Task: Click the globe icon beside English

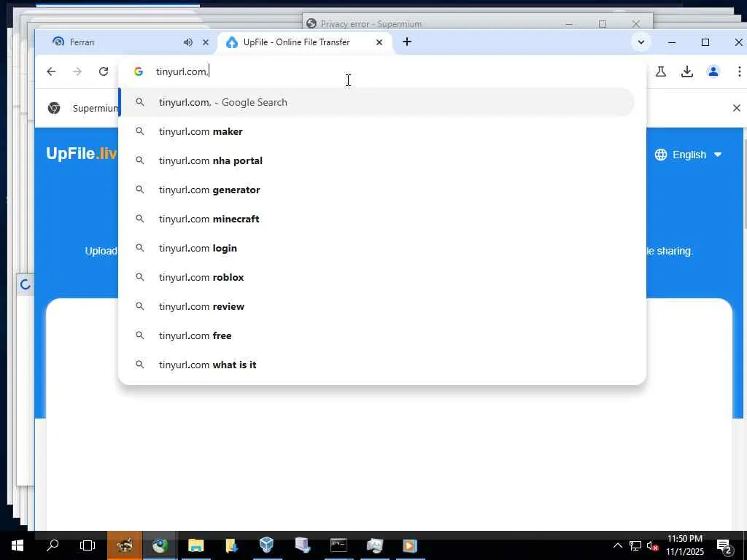Action: tap(661, 155)
